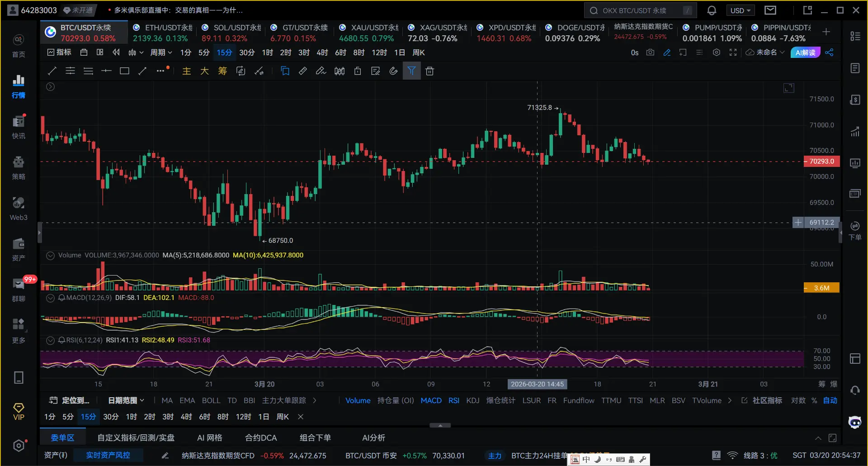Open the mail inbox icon
Screen dimensions: 868x466
[770, 10]
